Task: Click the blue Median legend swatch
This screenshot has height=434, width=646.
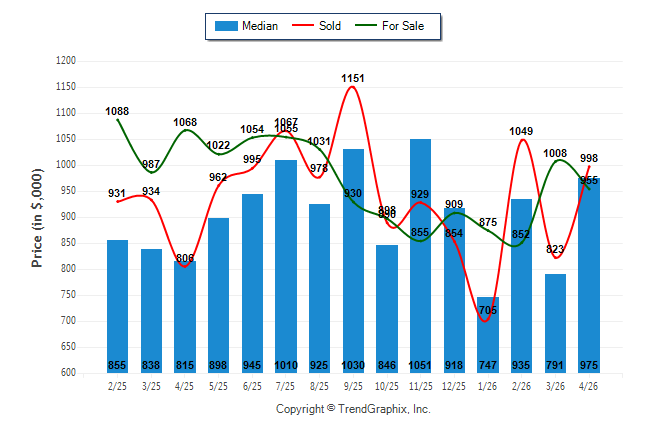Action: click(226, 26)
